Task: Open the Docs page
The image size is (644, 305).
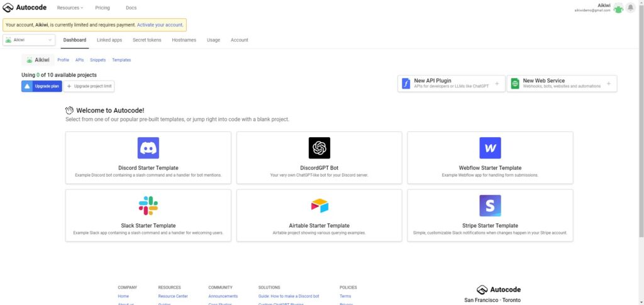Action: (x=131, y=8)
